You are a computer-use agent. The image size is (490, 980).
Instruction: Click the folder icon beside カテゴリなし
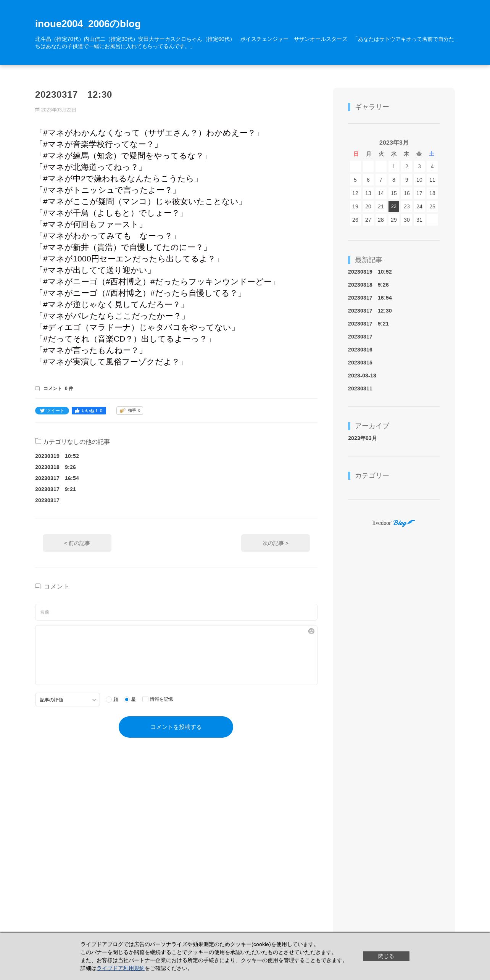click(x=38, y=441)
